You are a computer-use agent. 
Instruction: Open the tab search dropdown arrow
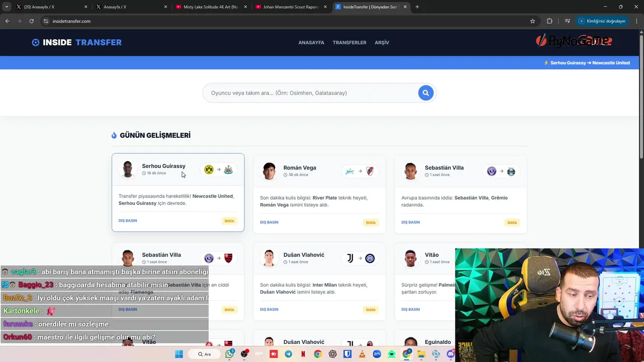(x=6, y=7)
